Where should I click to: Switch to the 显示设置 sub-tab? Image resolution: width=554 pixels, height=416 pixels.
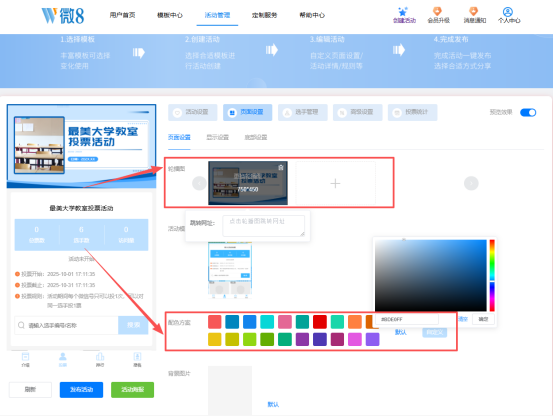(218, 137)
